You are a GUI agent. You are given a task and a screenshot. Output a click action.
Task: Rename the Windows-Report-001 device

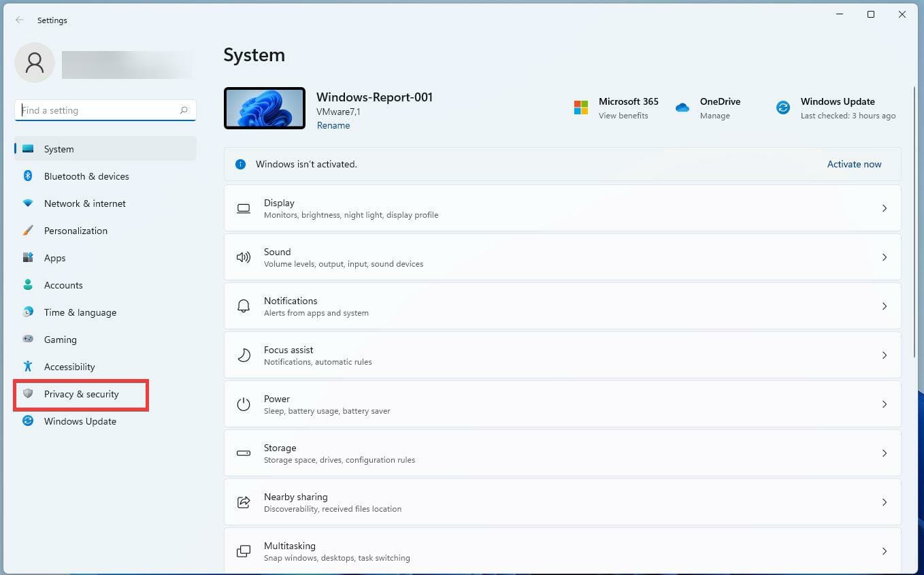click(x=333, y=125)
